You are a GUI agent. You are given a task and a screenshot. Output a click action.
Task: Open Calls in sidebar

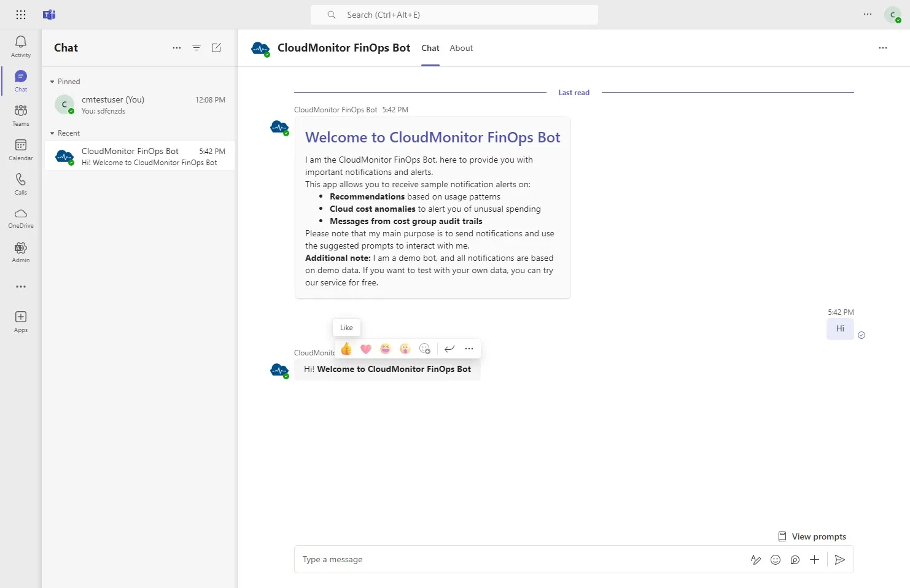pos(21,184)
